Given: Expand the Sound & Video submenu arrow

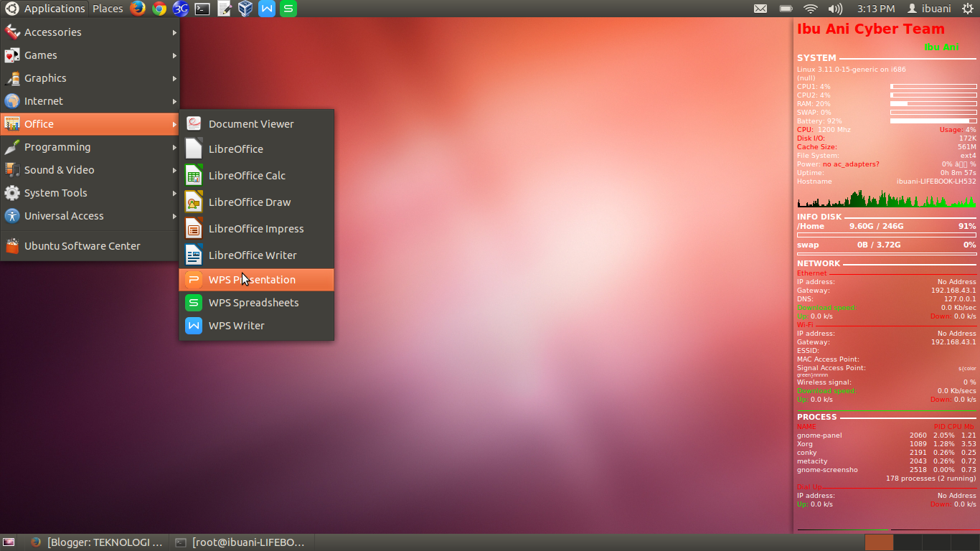Looking at the screenshot, I should point(174,170).
